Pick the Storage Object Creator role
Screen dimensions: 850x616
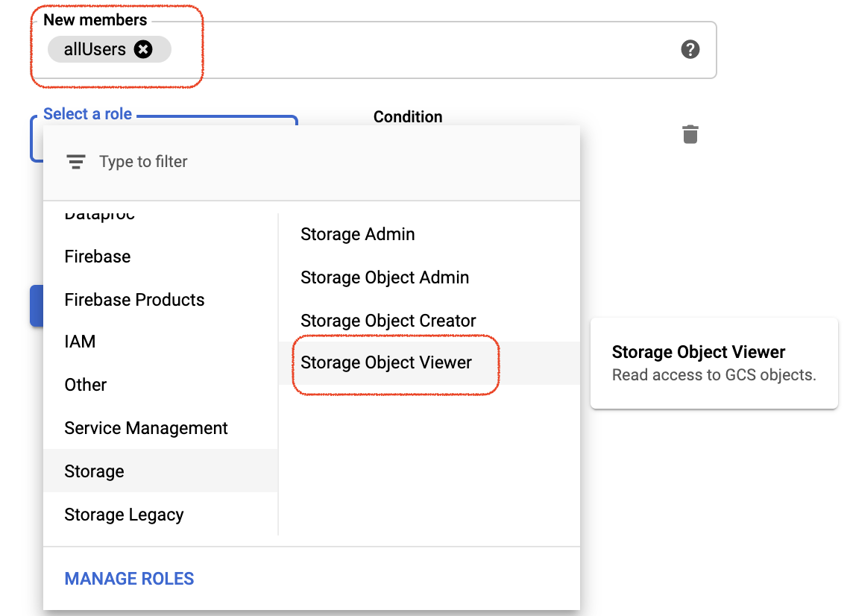pos(388,321)
